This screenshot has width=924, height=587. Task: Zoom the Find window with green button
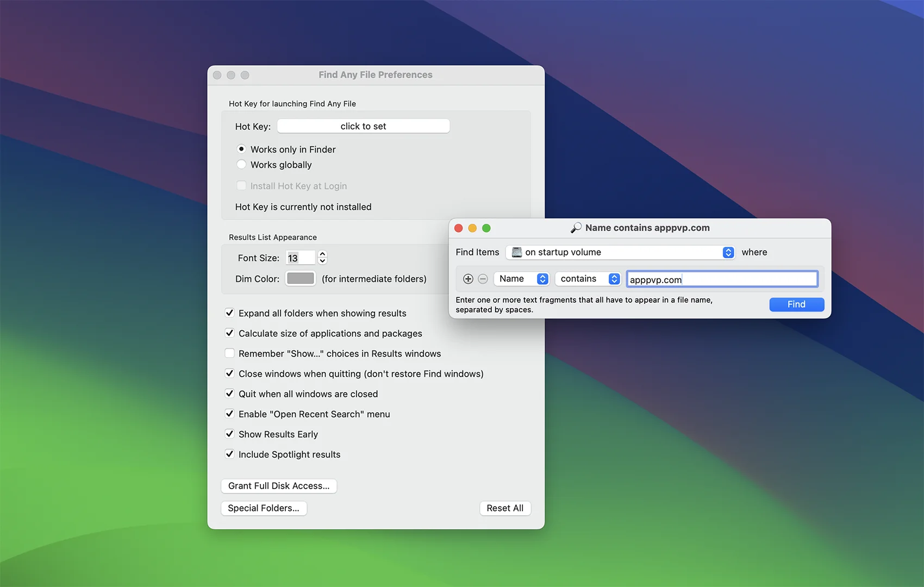pyautogui.click(x=486, y=228)
